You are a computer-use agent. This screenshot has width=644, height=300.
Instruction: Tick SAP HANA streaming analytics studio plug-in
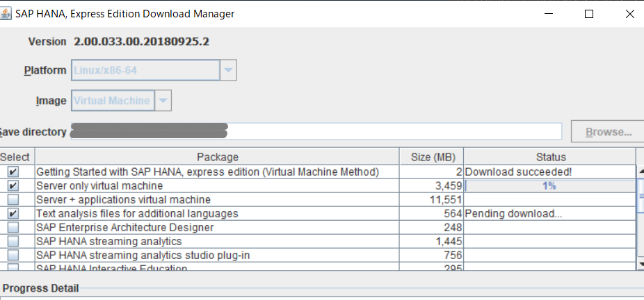[13, 256]
